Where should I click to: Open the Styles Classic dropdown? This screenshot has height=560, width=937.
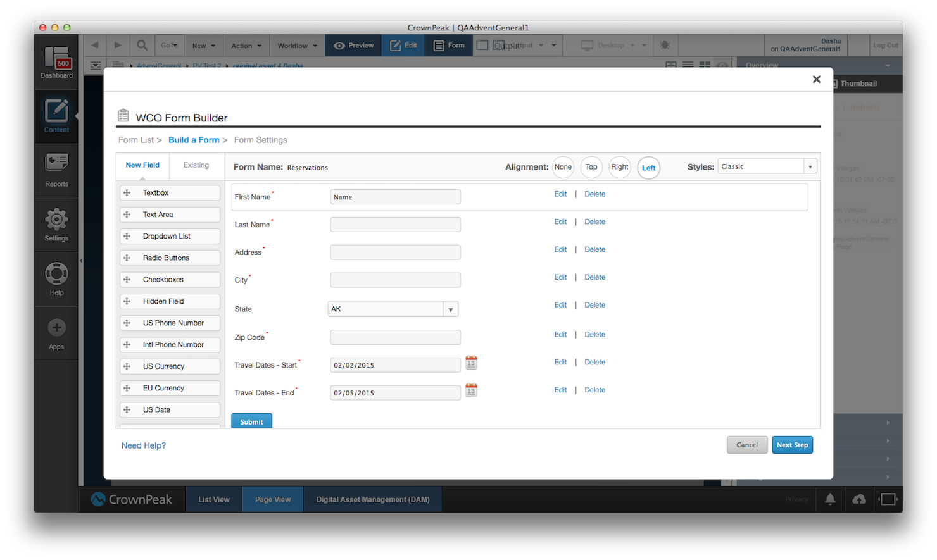pyautogui.click(x=767, y=166)
